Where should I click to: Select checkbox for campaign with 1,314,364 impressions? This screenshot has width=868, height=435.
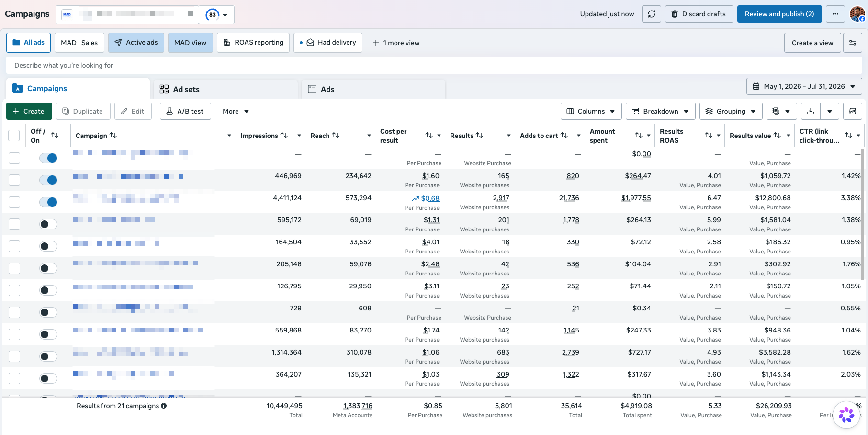(x=14, y=356)
